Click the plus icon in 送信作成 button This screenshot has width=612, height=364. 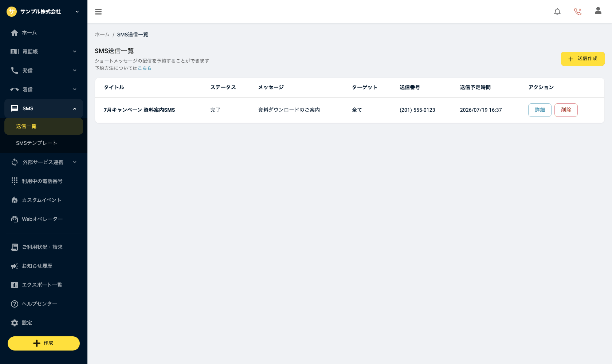click(x=571, y=59)
